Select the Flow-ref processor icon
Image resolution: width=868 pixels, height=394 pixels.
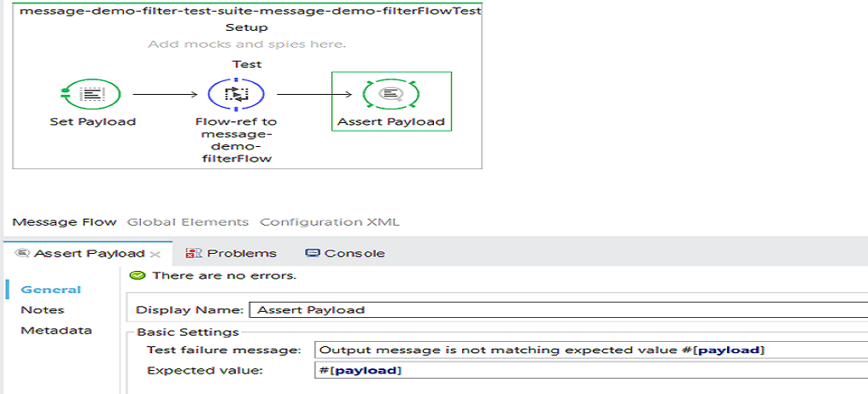(x=236, y=94)
